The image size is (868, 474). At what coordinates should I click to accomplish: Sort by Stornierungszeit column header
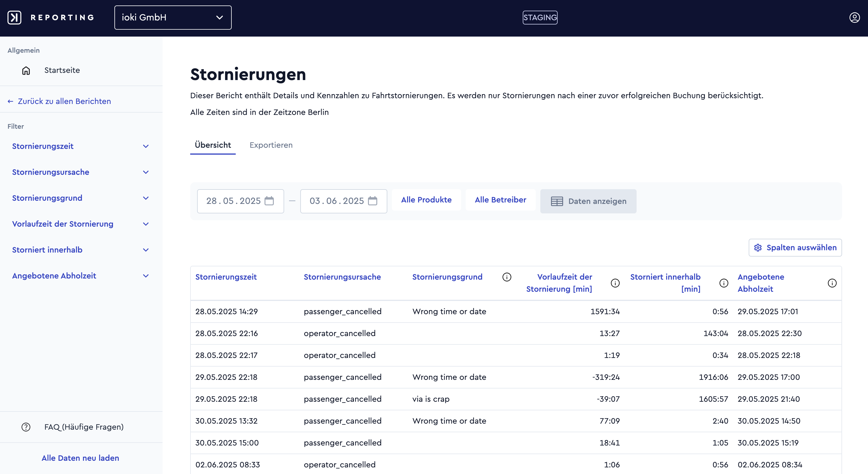coord(226,277)
